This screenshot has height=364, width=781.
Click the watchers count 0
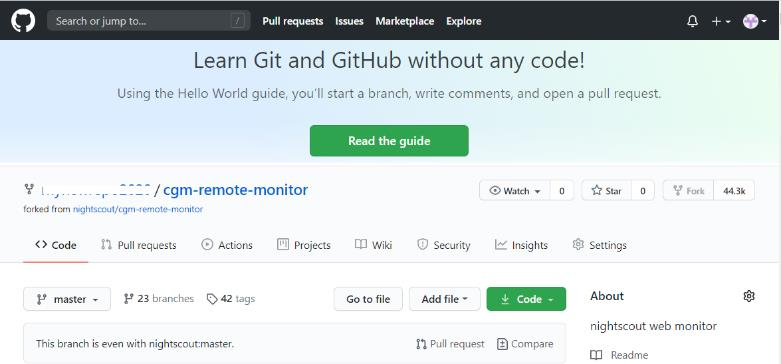[562, 191]
